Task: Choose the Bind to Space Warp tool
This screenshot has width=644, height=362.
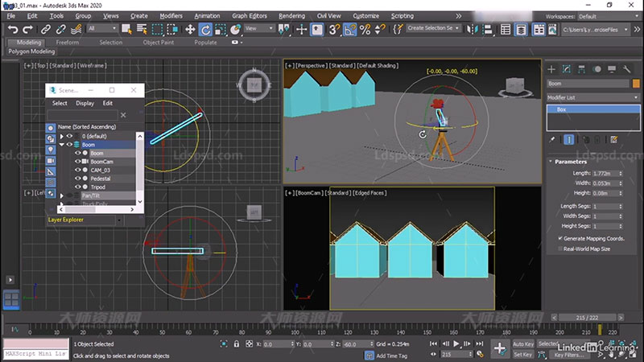Action: point(76,29)
